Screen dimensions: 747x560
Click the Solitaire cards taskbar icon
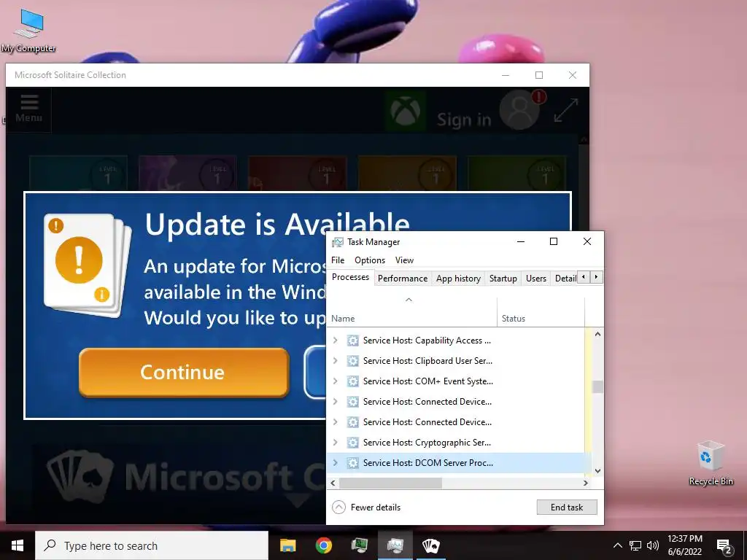click(x=430, y=545)
